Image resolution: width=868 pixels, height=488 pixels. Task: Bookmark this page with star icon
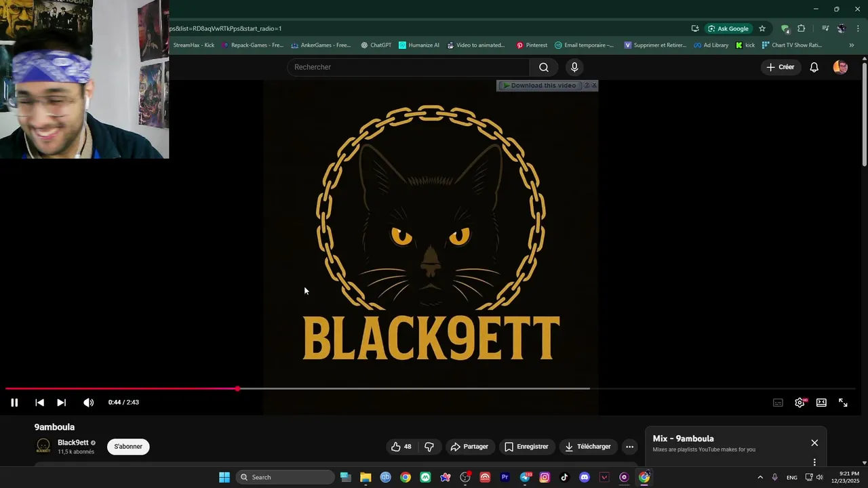coord(762,28)
